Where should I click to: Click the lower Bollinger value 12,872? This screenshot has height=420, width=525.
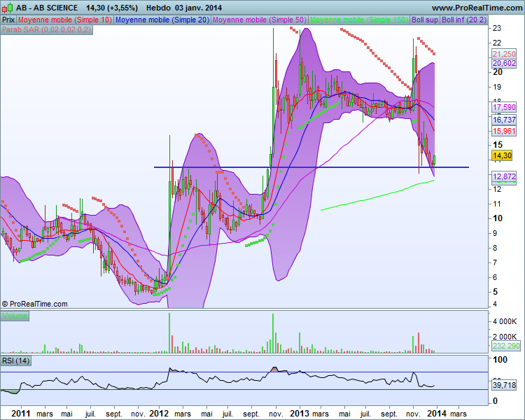(504, 176)
